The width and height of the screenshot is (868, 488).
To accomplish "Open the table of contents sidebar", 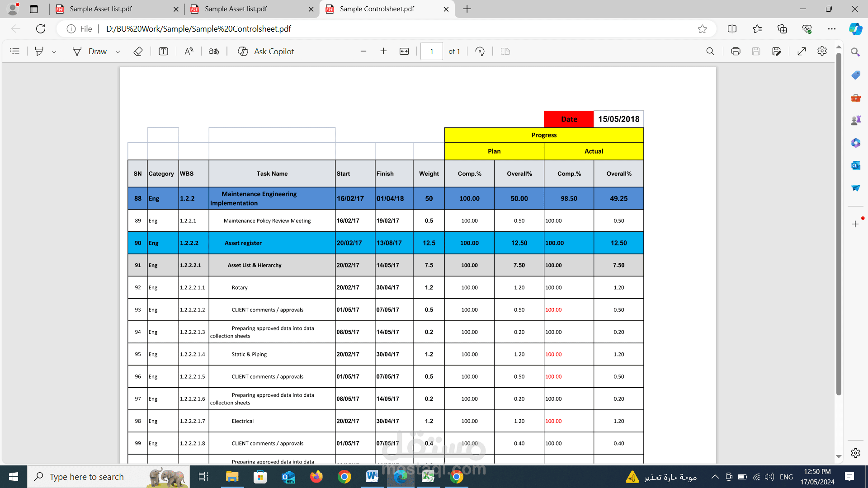I will click(x=15, y=52).
